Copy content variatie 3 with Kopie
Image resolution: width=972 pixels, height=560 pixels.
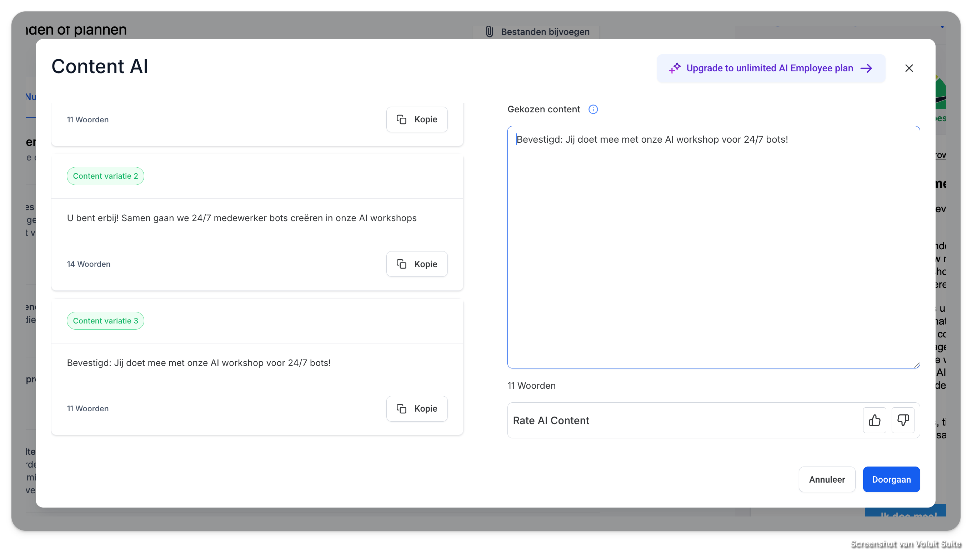(416, 408)
